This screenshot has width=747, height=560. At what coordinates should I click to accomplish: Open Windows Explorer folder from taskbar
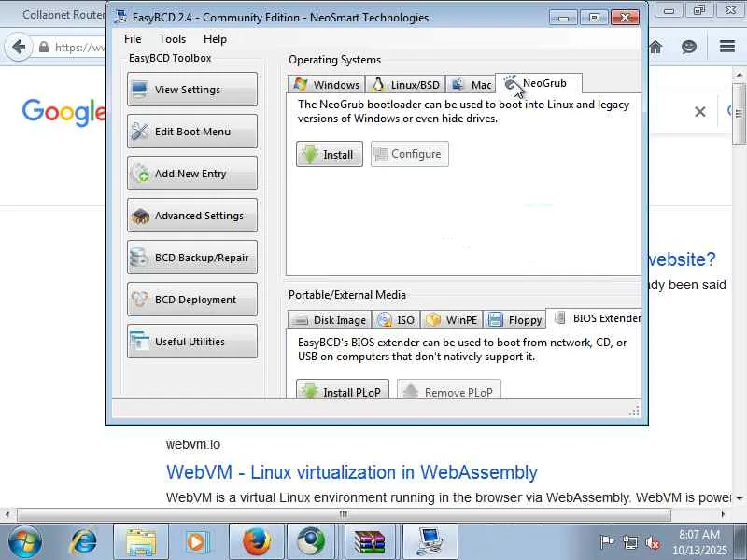pyautogui.click(x=141, y=542)
